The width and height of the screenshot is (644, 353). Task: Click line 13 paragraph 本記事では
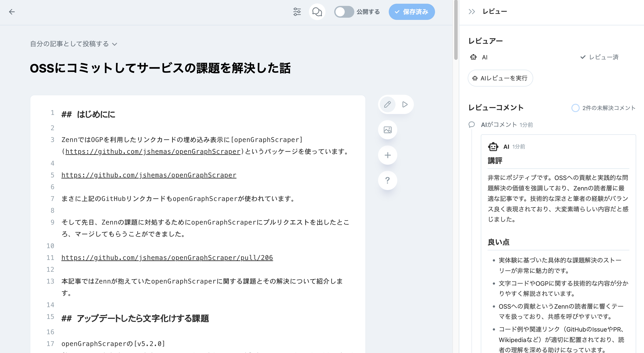pos(202,287)
